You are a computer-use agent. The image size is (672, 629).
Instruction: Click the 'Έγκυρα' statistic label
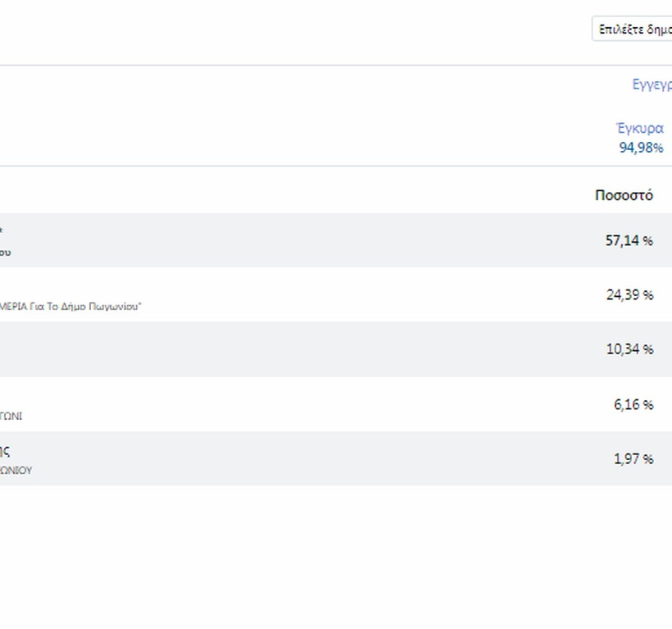click(639, 128)
